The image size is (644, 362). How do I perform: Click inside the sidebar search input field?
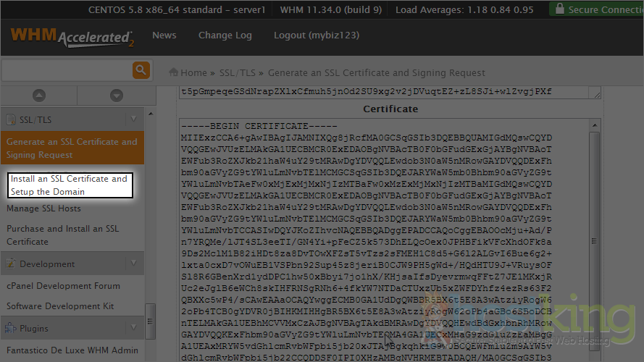pyautogui.click(x=65, y=70)
